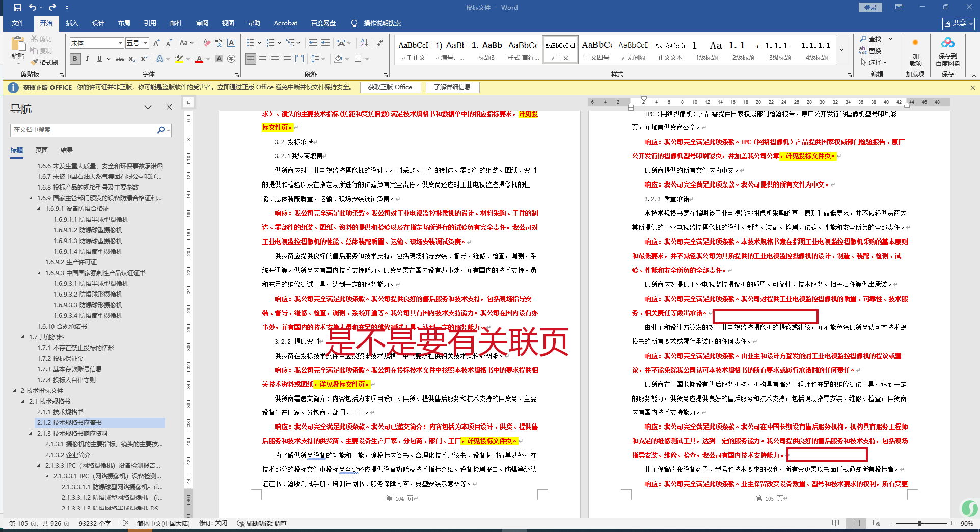980x532 pixels.
Task: Open the font size dropdown (五号)
Action: (146, 43)
